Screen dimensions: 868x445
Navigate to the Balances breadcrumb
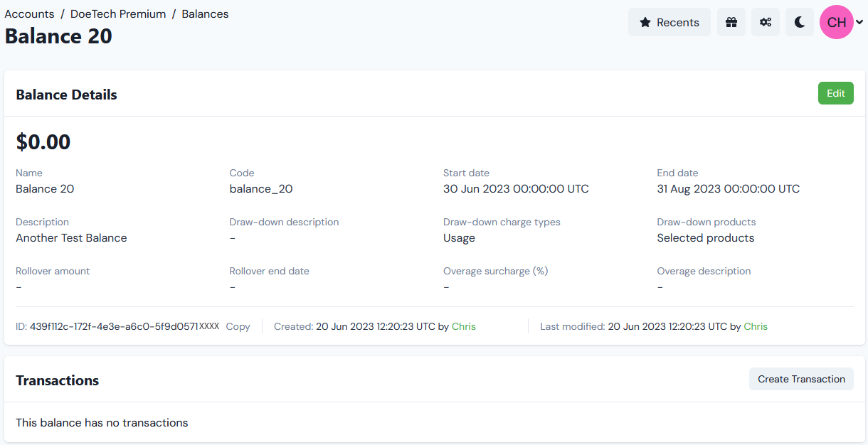point(205,14)
